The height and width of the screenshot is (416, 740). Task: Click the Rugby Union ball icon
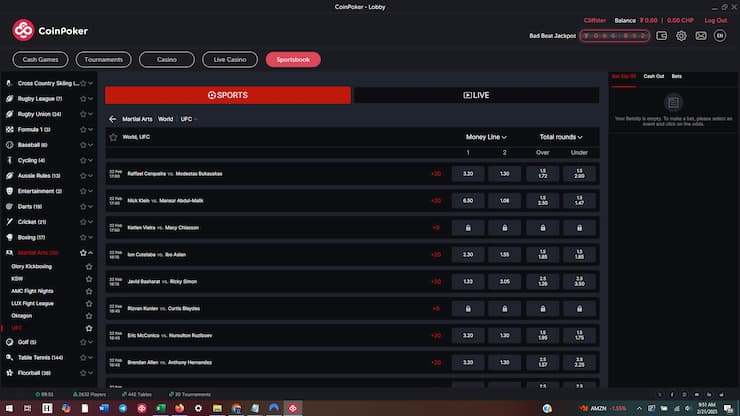(9, 114)
